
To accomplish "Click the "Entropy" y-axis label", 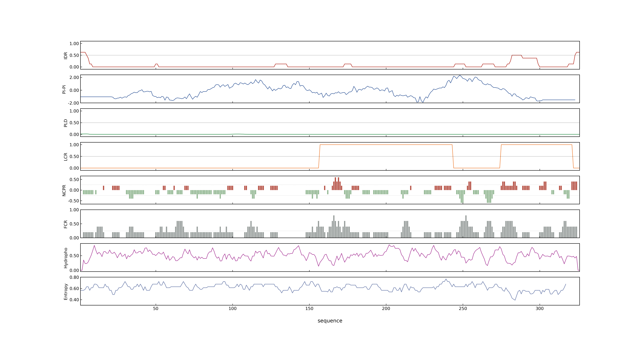I will [x=66, y=291].
